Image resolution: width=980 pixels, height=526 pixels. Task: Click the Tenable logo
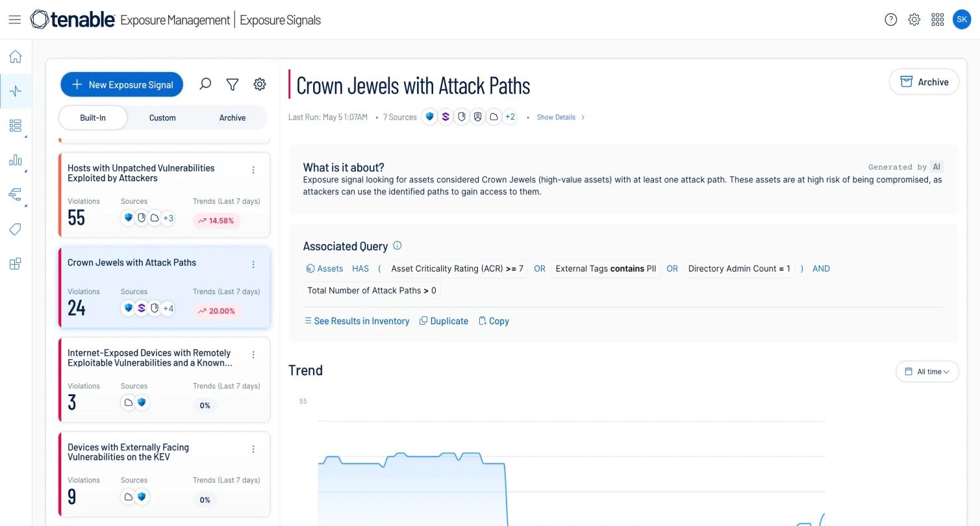tap(73, 20)
